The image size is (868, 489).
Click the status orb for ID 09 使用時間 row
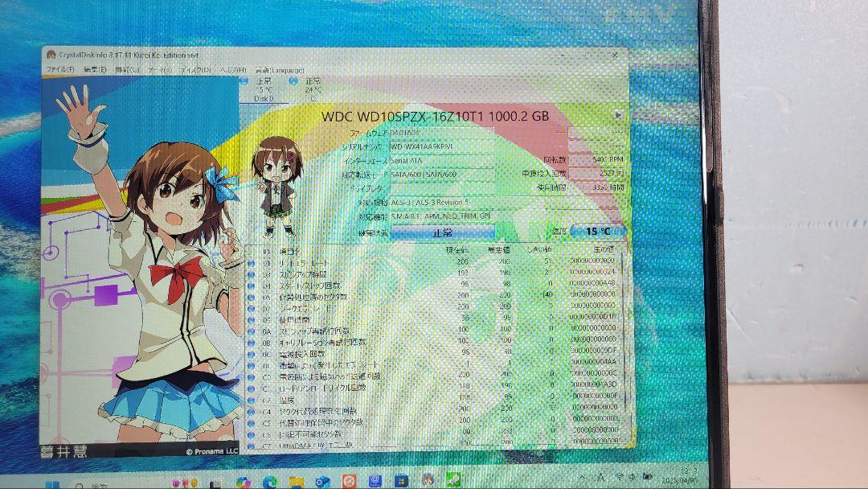pyautogui.click(x=252, y=320)
